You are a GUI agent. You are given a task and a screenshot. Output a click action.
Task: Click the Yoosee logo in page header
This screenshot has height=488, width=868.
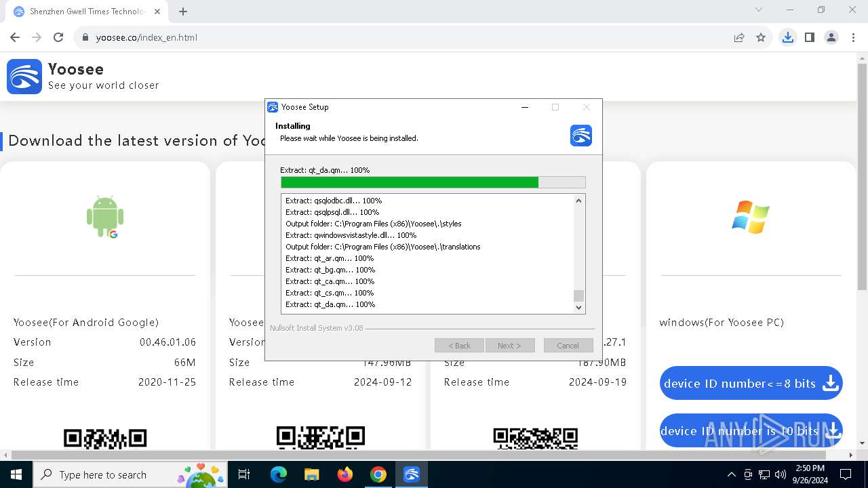click(24, 76)
